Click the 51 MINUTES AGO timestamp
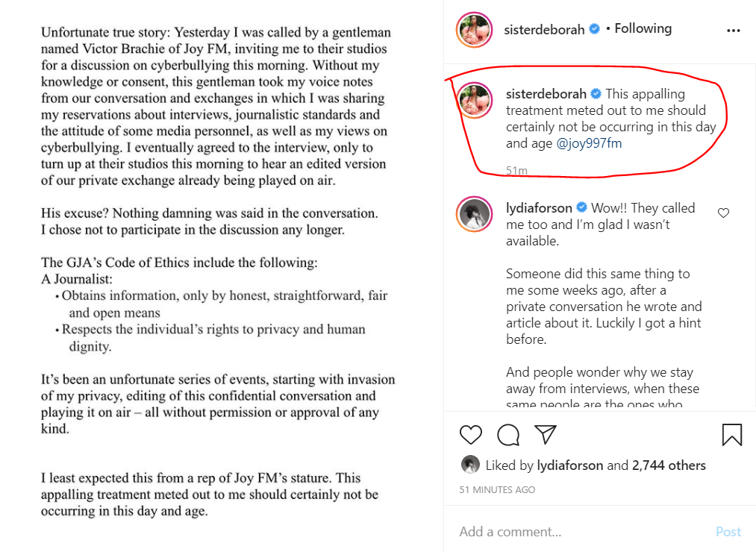The image size is (756, 552). (496, 490)
